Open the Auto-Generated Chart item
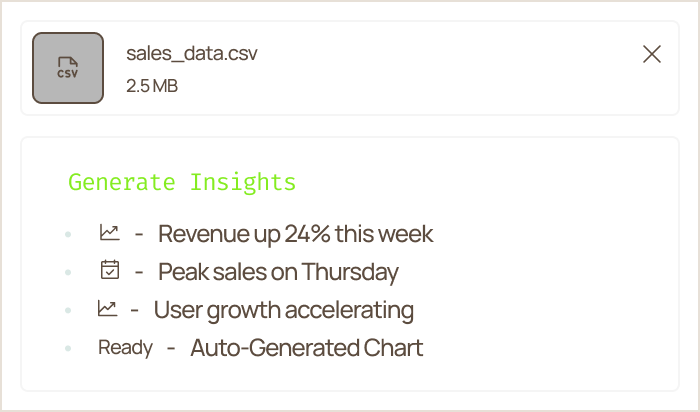This screenshot has width=700, height=412. point(307,348)
